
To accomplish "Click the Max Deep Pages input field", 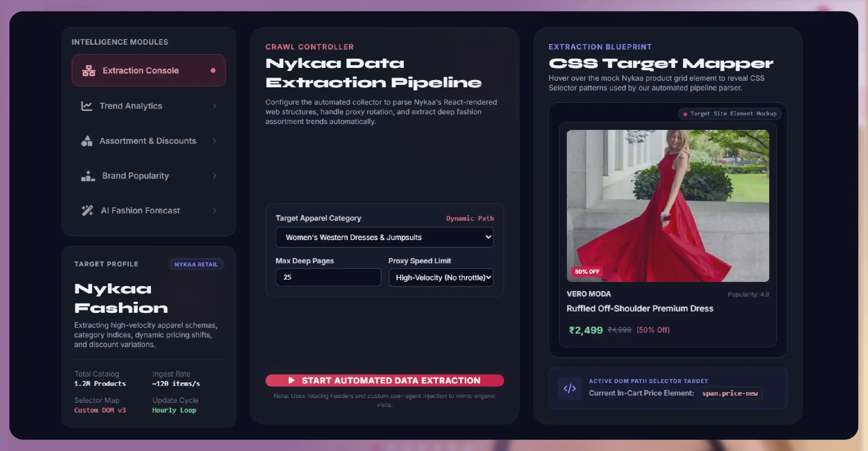I will tap(328, 277).
